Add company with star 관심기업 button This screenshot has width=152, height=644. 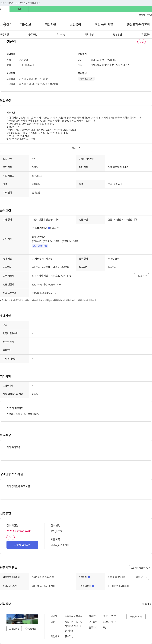14,628
